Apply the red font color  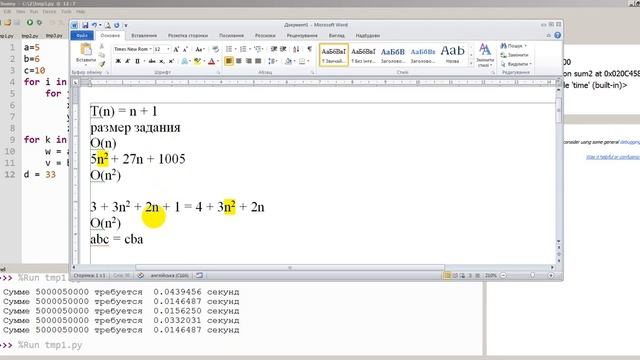coord(211,61)
